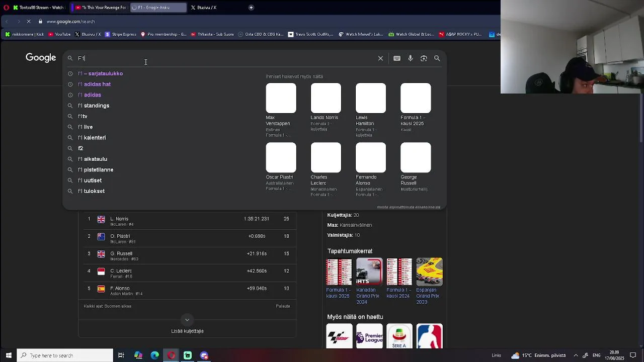Viewport: 644px width, 362px height.
Task: Clear the Google search box text
Action: pyautogui.click(x=380, y=58)
